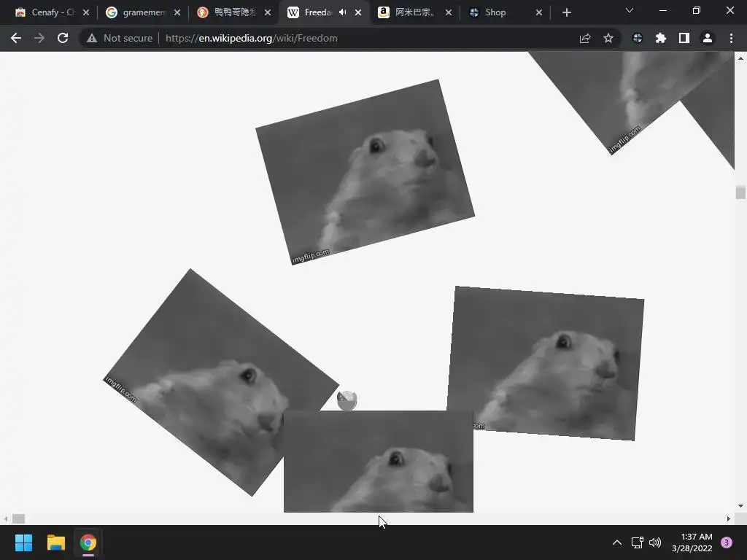
Task: Show hidden system tray icons
Action: [x=617, y=542]
